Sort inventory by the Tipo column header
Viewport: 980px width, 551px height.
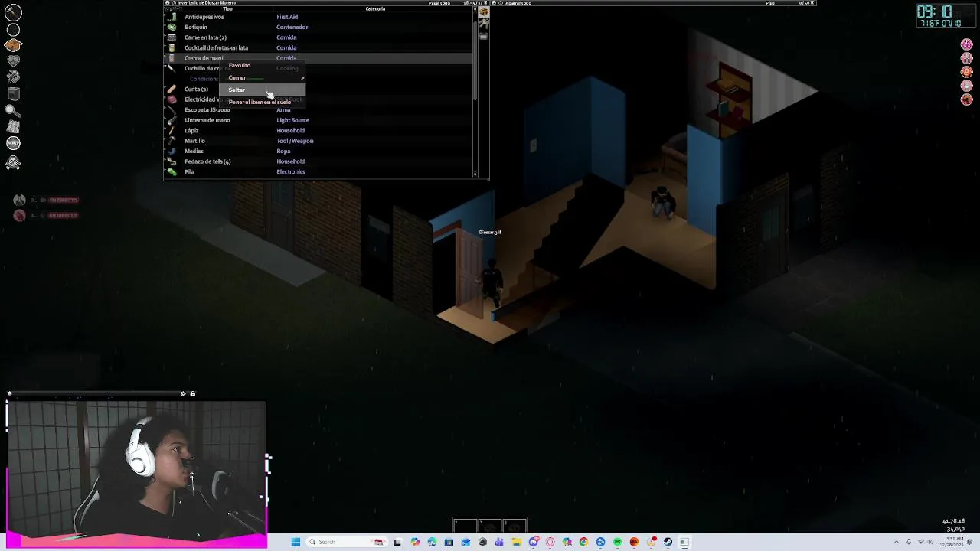[x=227, y=9]
